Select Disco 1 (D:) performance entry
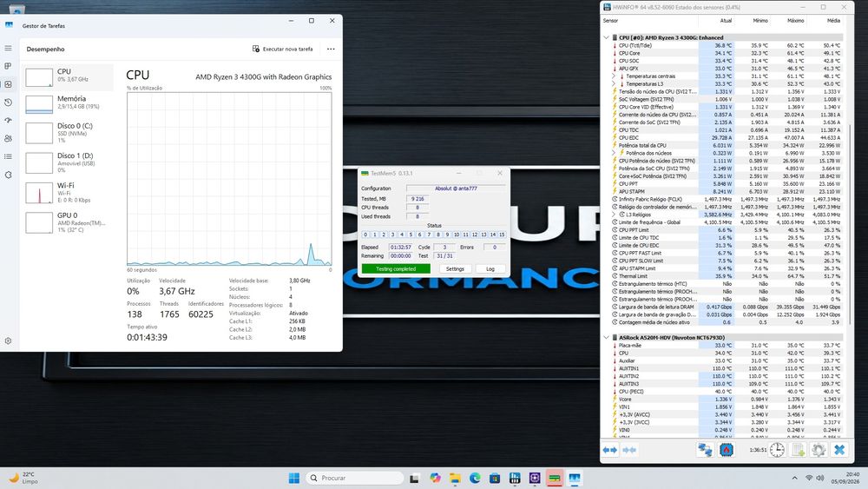868x489 pixels. [x=67, y=162]
